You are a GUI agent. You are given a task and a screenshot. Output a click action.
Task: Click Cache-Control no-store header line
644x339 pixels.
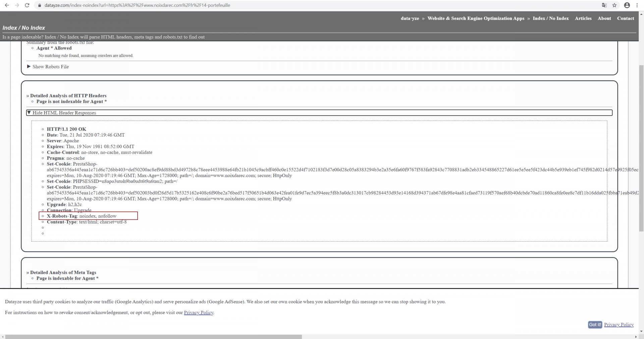(x=99, y=152)
